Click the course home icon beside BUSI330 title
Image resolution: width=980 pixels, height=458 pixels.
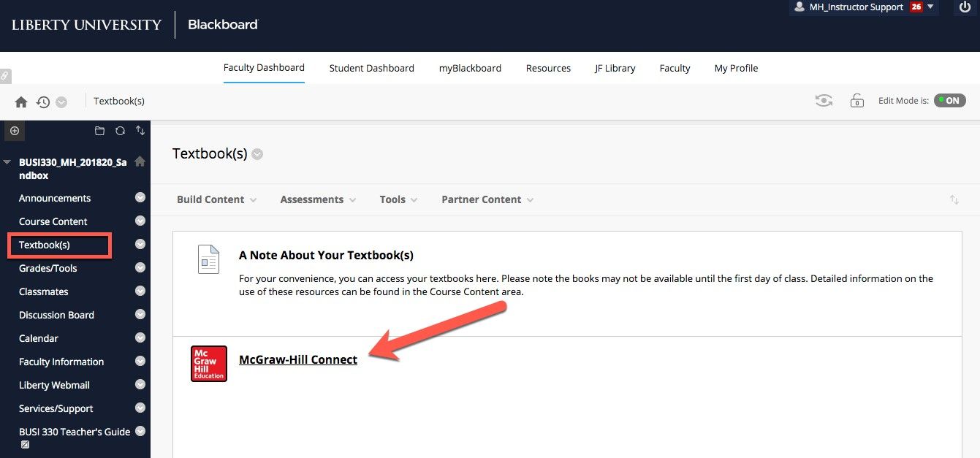pyautogui.click(x=140, y=161)
